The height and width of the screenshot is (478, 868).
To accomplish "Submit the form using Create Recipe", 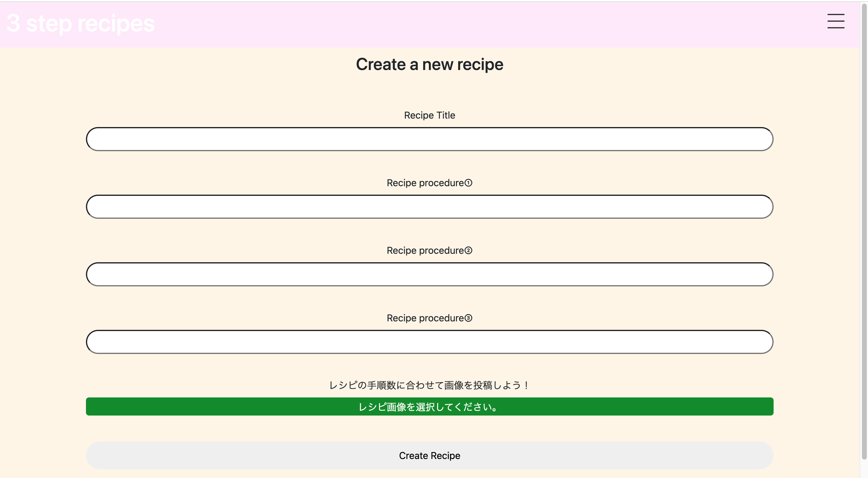I will (429, 455).
